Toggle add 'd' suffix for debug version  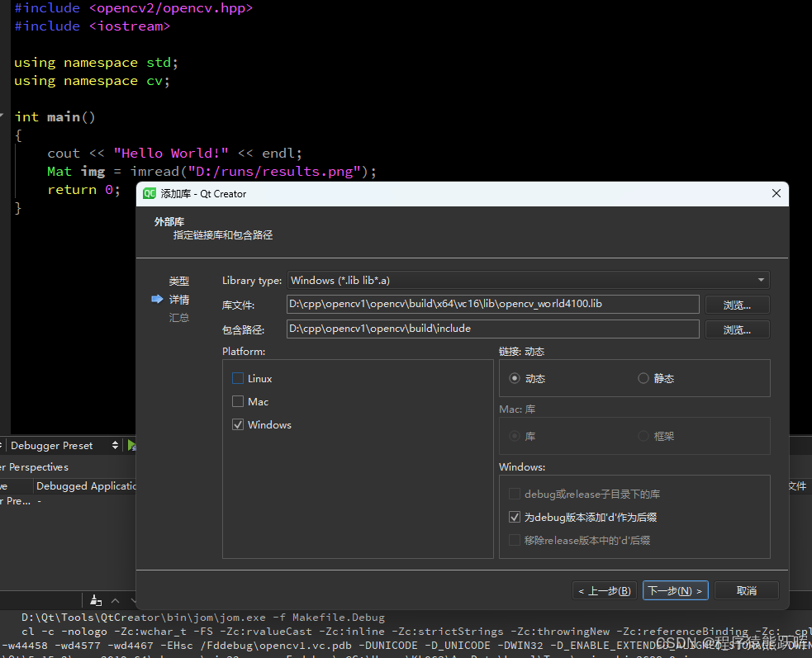coord(515,517)
